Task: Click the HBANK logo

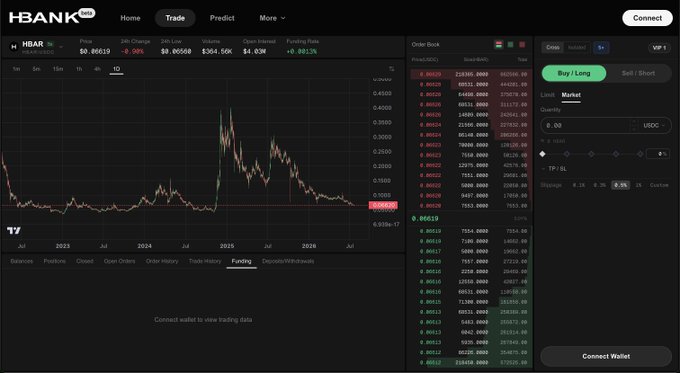Action: point(44,17)
